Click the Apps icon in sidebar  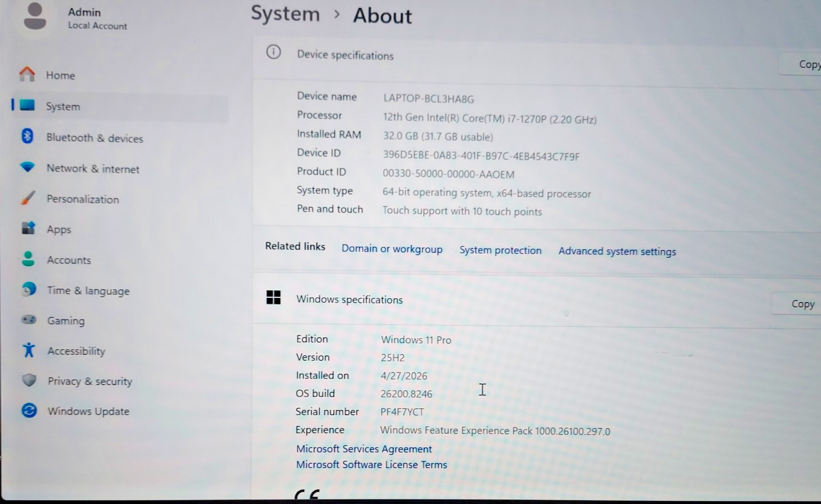[28, 228]
